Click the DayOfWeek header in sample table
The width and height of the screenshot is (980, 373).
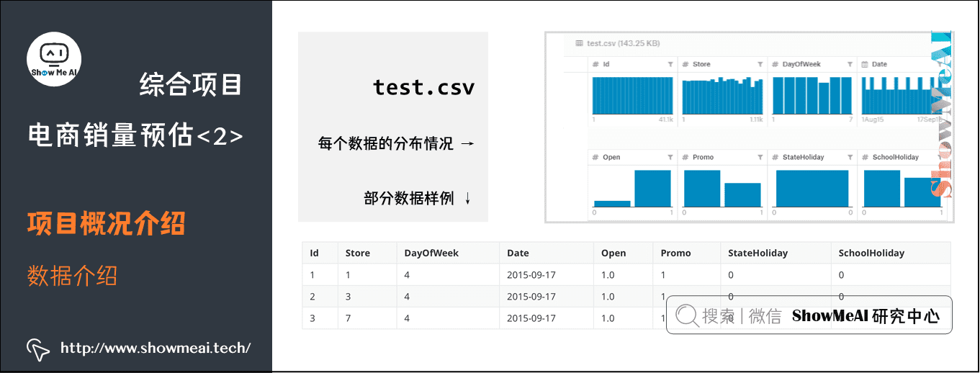pos(431,253)
